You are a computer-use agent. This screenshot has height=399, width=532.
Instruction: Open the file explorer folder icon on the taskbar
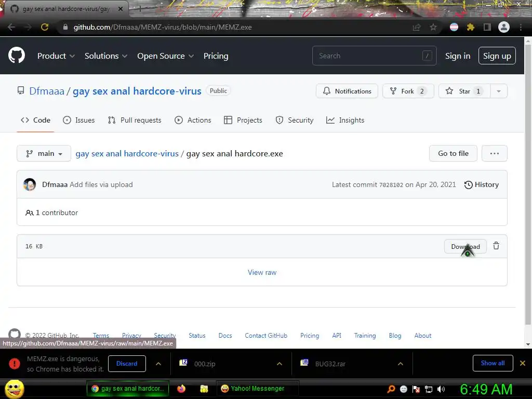click(x=204, y=389)
